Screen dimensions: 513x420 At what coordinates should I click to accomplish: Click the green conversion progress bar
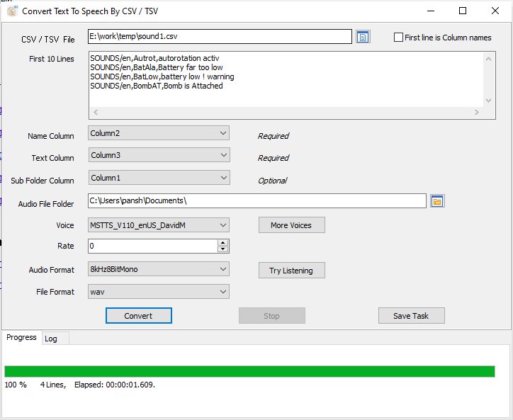coord(249,372)
